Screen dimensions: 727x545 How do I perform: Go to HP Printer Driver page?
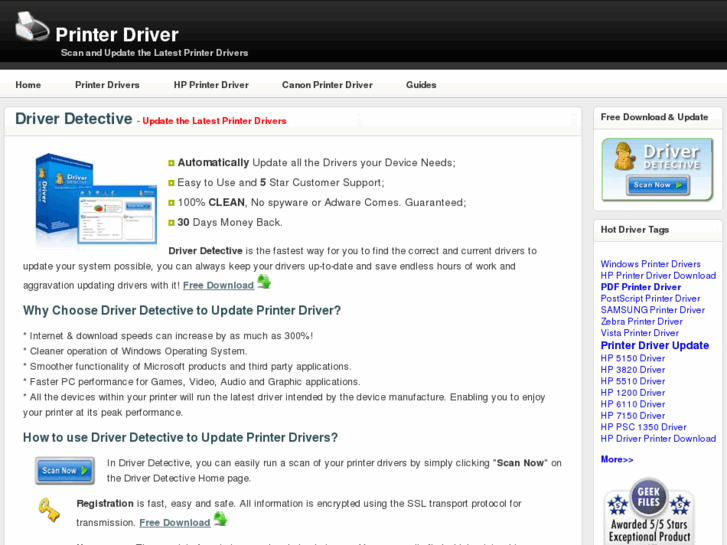coord(211,85)
